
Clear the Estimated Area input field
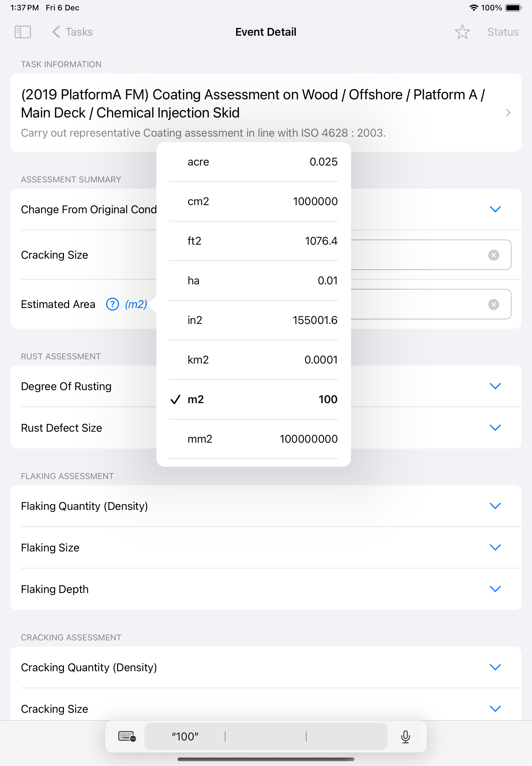click(493, 304)
